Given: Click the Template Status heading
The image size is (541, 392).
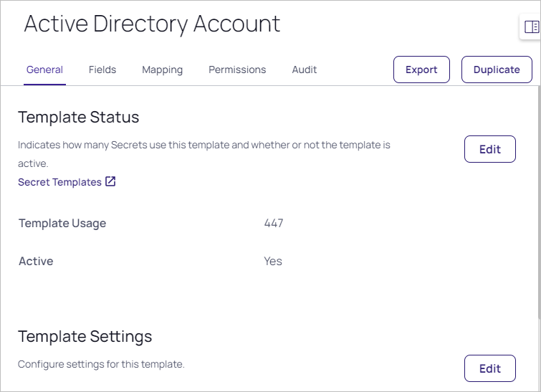Looking at the screenshot, I should pyautogui.click(x=78, y=117).
